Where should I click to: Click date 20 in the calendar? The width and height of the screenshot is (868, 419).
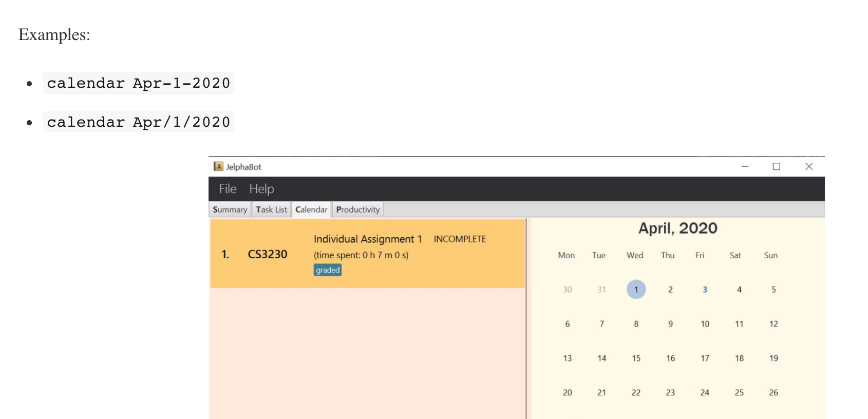click(567, 393)
